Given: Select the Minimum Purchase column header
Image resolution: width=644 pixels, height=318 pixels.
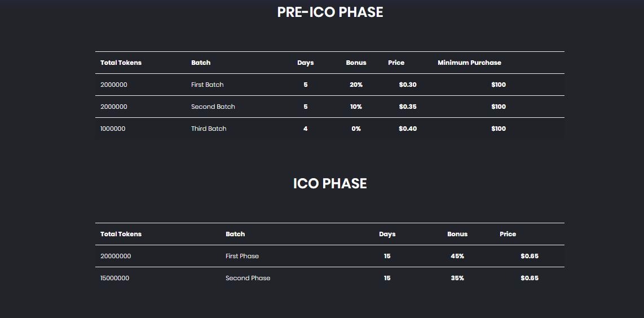Looking at the screenshot, I should coord(469,63).
